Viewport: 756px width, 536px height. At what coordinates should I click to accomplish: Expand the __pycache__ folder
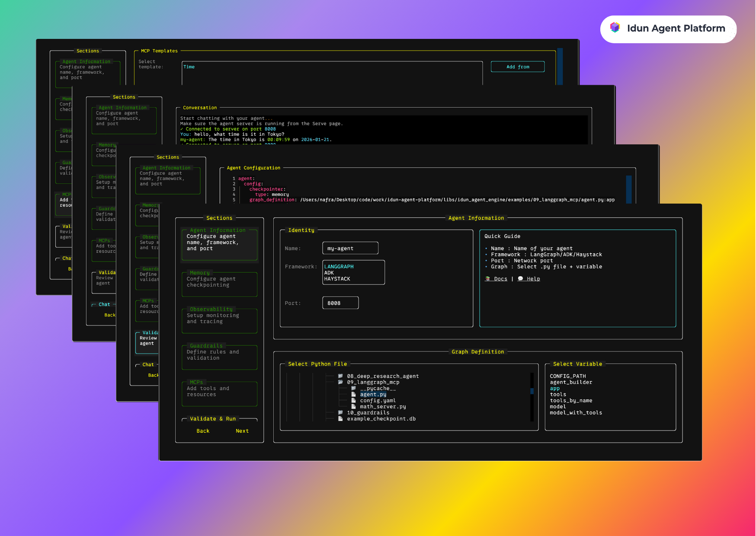377,388
